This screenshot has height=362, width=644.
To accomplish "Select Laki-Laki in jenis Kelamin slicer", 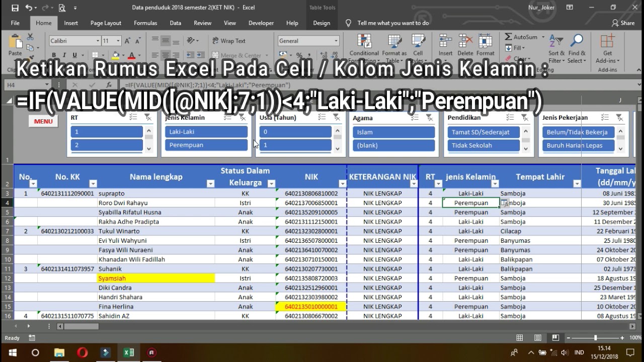I will [206, 132].
